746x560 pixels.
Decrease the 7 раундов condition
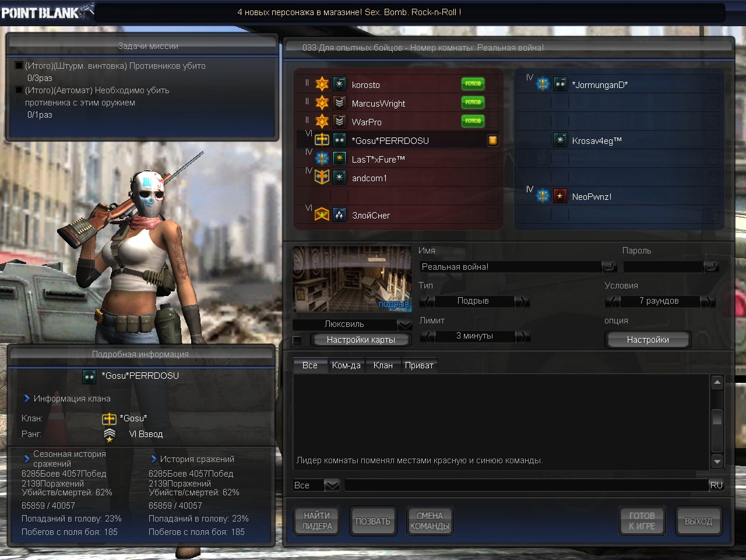tap(613, 301)
